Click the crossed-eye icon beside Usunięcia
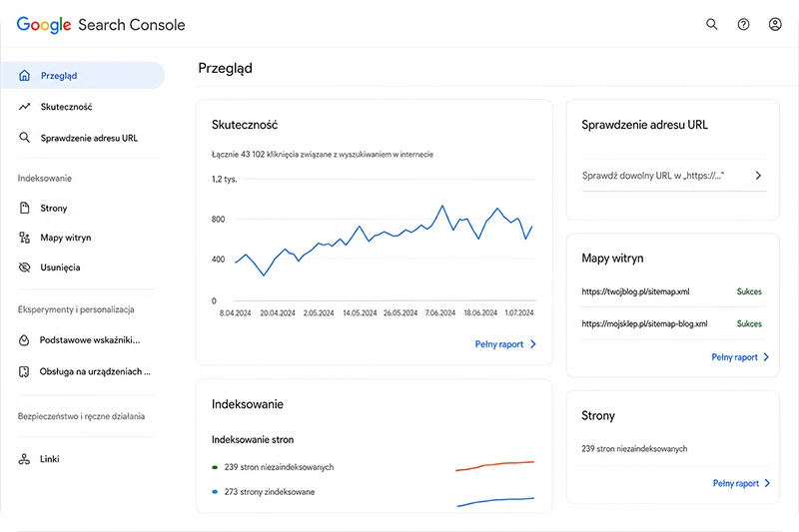Image resolution: width=799 pixels, height=532 pixels. pos(24,267)
